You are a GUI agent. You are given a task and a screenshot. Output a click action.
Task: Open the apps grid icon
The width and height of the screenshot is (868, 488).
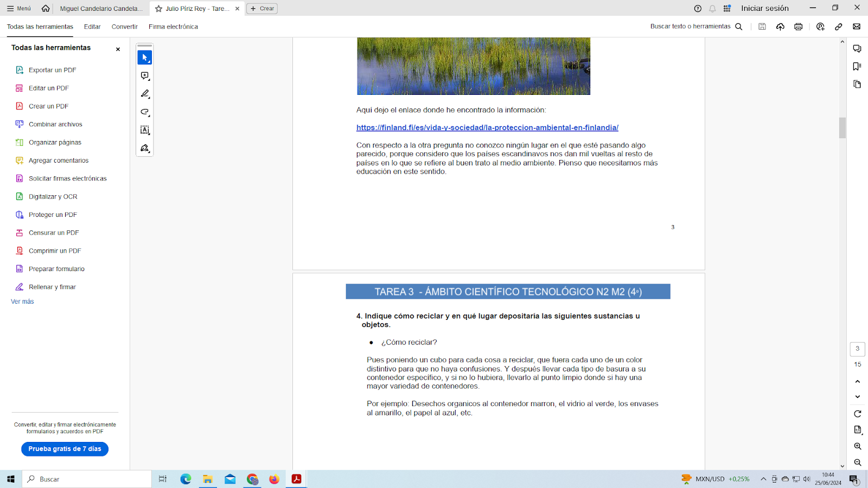click(x=727, y=8)
